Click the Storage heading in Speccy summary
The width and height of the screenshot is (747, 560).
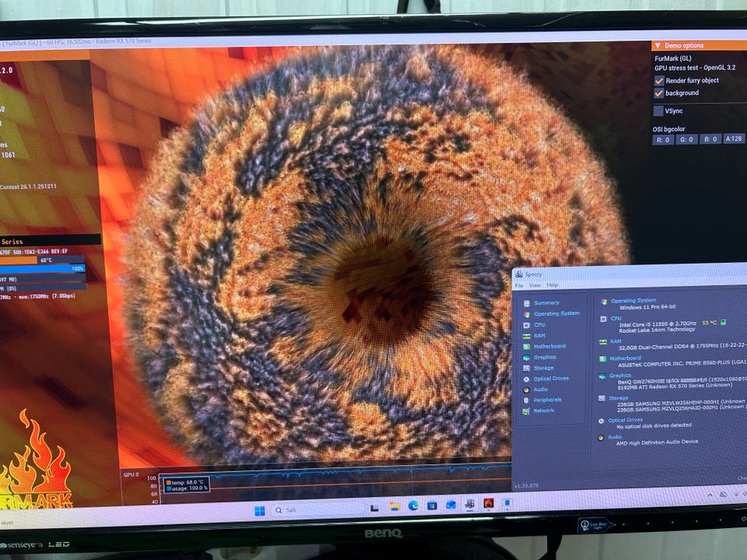[x=619, y=398]
